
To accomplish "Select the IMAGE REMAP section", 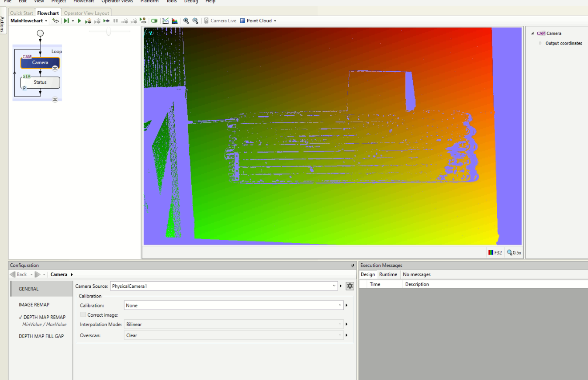I will [34, 305].
